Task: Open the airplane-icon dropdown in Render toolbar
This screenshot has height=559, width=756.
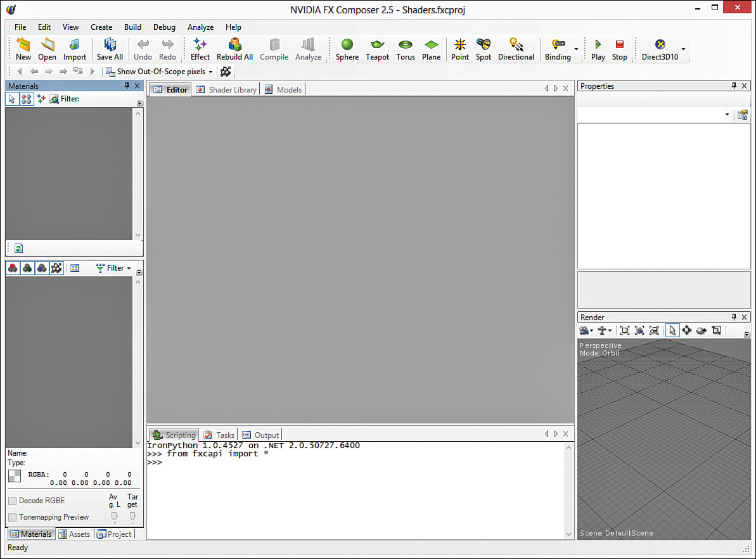Action: coord(605,330)
